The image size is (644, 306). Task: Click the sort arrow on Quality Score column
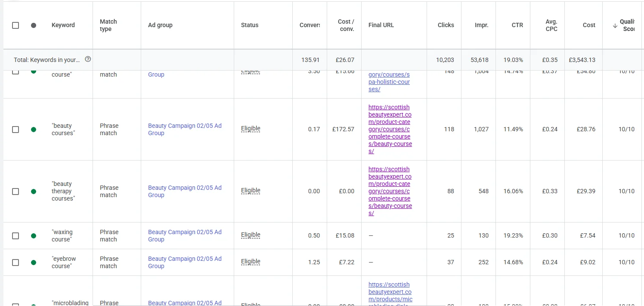point(615,25)
